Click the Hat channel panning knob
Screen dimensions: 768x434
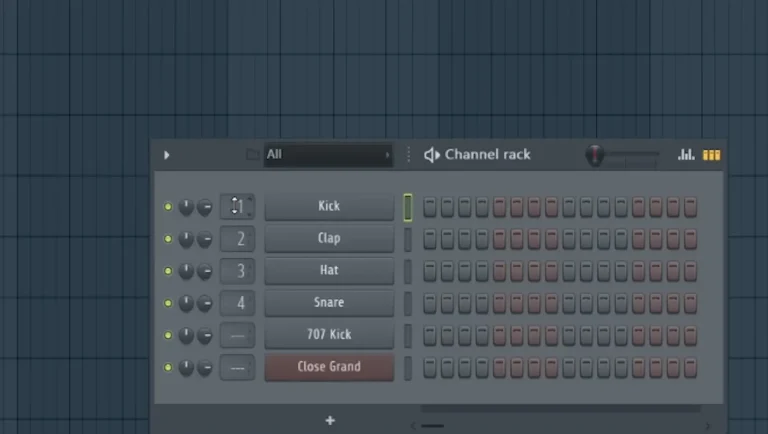(186, 271)
